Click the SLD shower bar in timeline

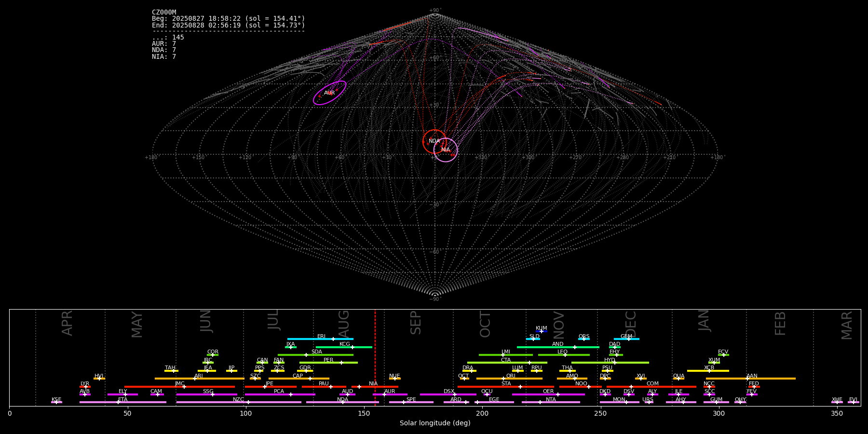click(x=533, y=339)
